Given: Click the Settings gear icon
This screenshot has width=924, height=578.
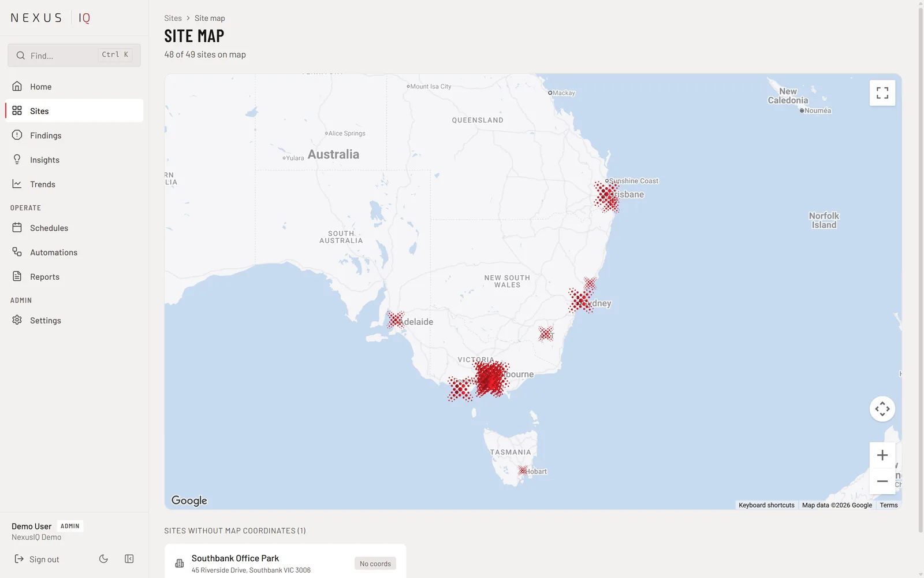Looking at the screenshot, I should click(17, 320).
